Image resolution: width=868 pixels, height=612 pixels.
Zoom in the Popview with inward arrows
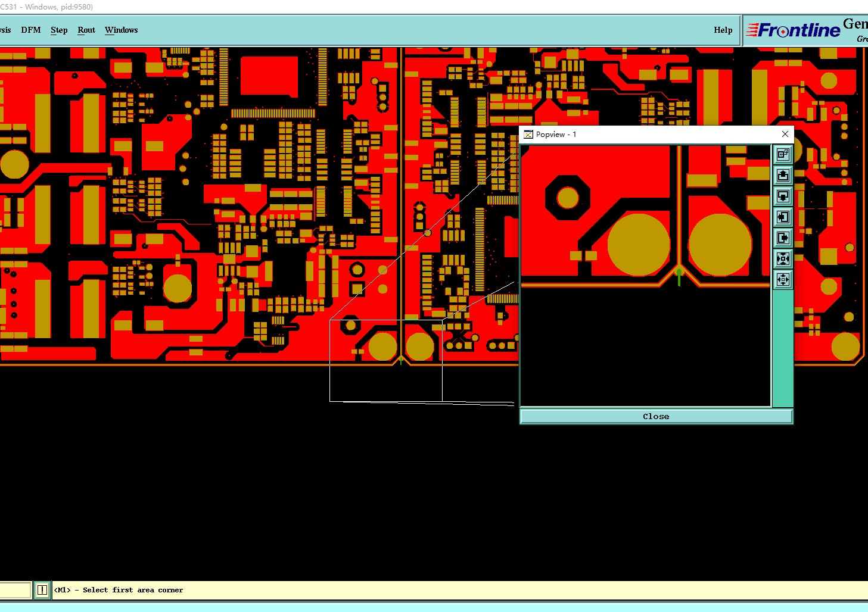pyautogui.click(x=783, y=259)
